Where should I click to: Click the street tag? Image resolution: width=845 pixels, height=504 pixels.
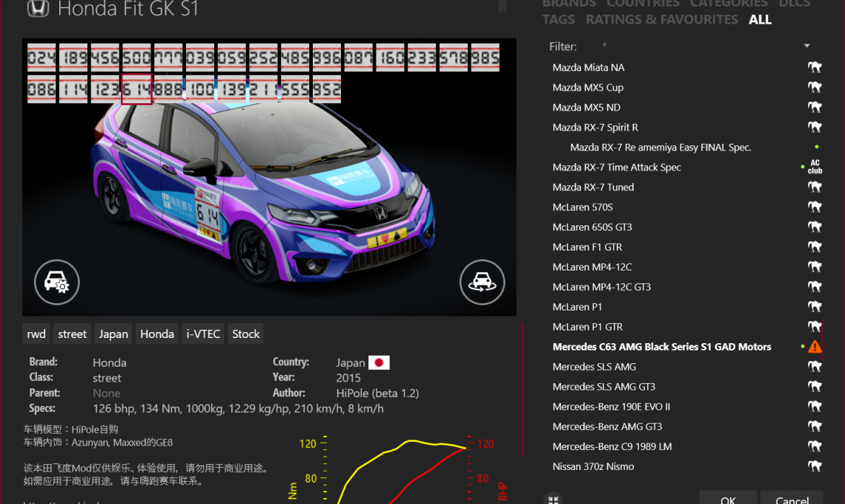click(x=72, y=334)
